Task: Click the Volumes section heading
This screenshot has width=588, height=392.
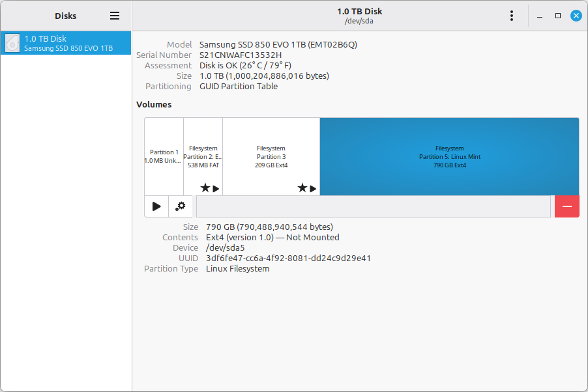Action: coord(154,105)
